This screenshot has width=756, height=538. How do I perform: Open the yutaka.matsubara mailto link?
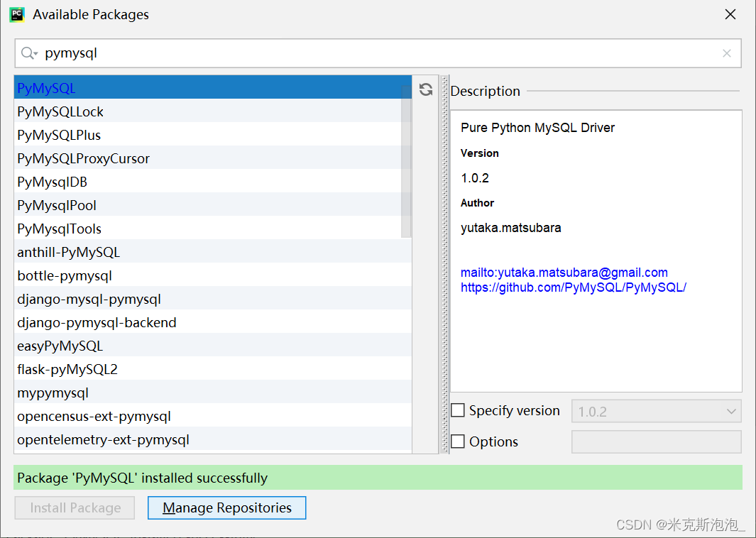point(564,273)
